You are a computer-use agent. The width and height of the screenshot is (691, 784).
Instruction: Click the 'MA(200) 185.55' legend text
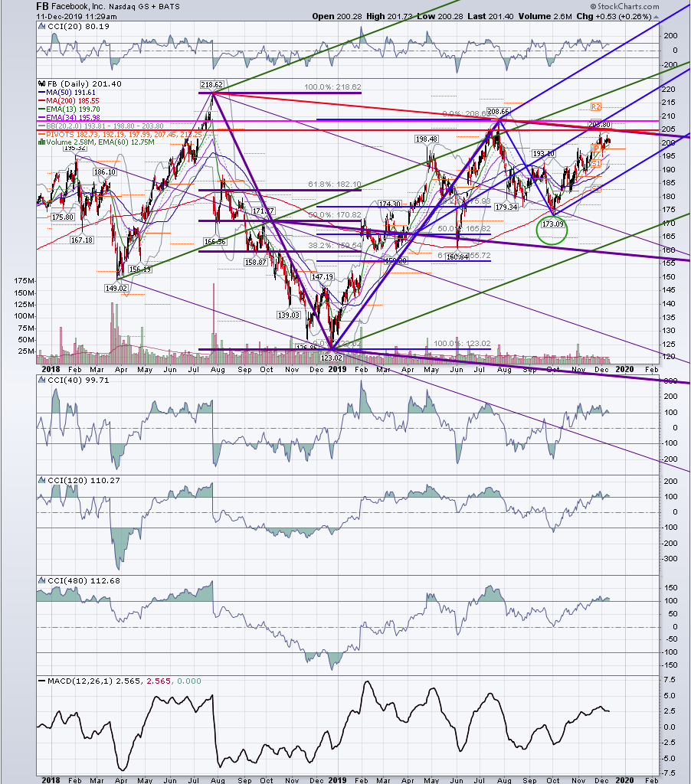coord(73,100)
